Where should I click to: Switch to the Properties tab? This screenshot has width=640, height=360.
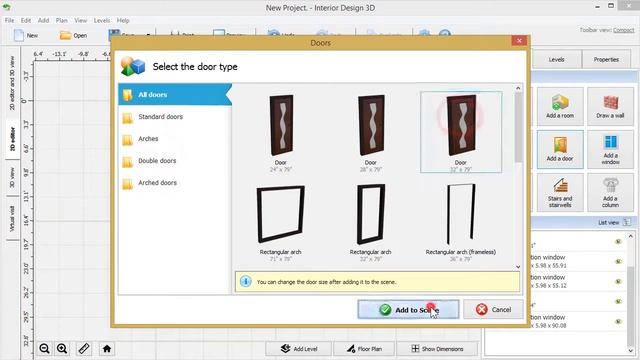click(x=606, y=60)
